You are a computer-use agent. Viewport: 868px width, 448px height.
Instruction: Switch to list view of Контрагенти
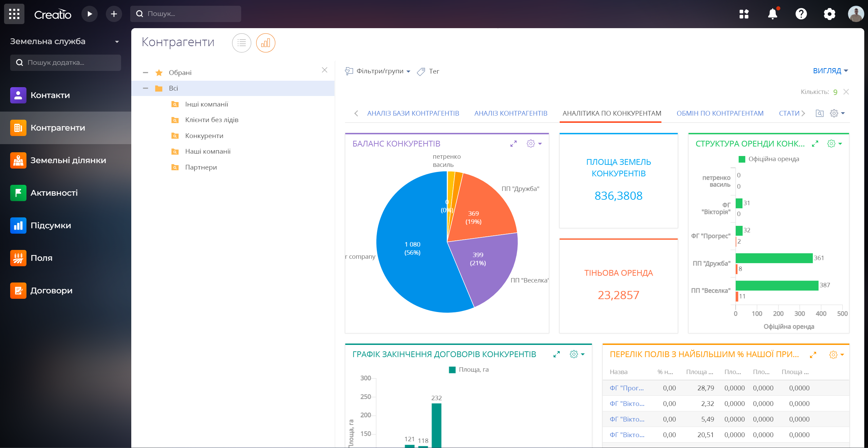tap(242, 43)
